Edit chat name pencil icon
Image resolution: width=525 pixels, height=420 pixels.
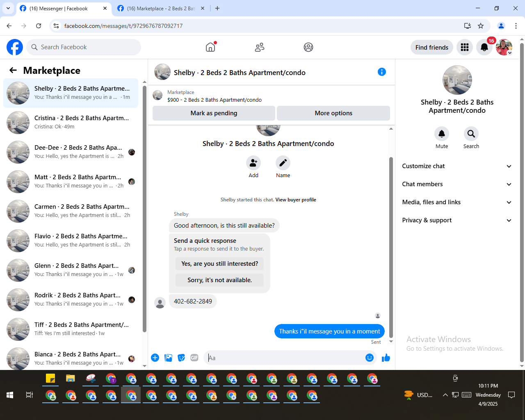coord(283,163)
